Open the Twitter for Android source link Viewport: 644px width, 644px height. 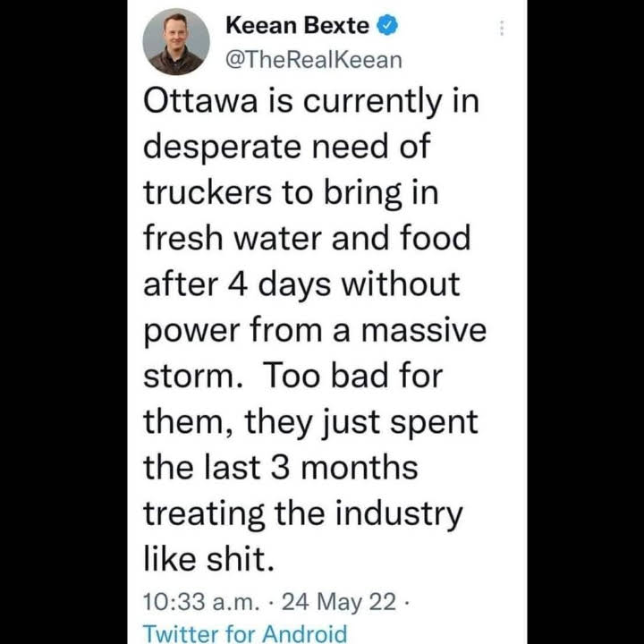click(244, 633)
